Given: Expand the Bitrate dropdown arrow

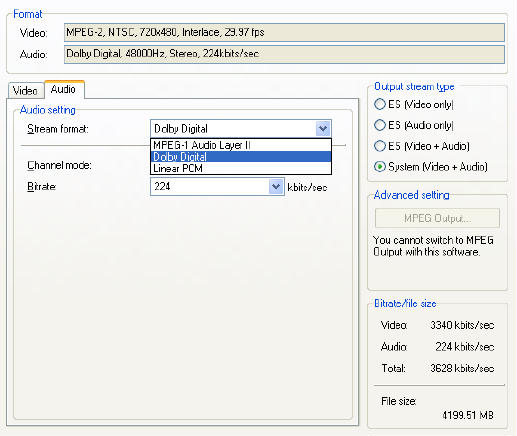Looking at the screenshot, I should click(x=276, y=186).
